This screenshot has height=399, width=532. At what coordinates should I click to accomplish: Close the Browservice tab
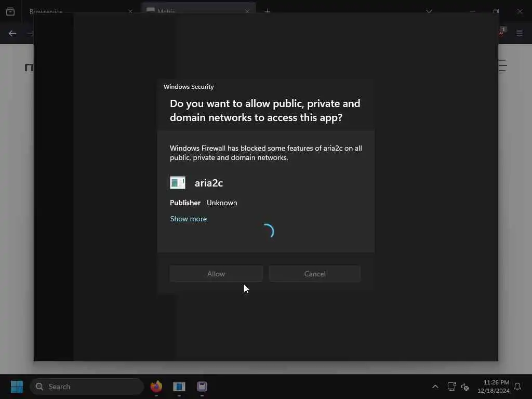click(x=130, y=11)
